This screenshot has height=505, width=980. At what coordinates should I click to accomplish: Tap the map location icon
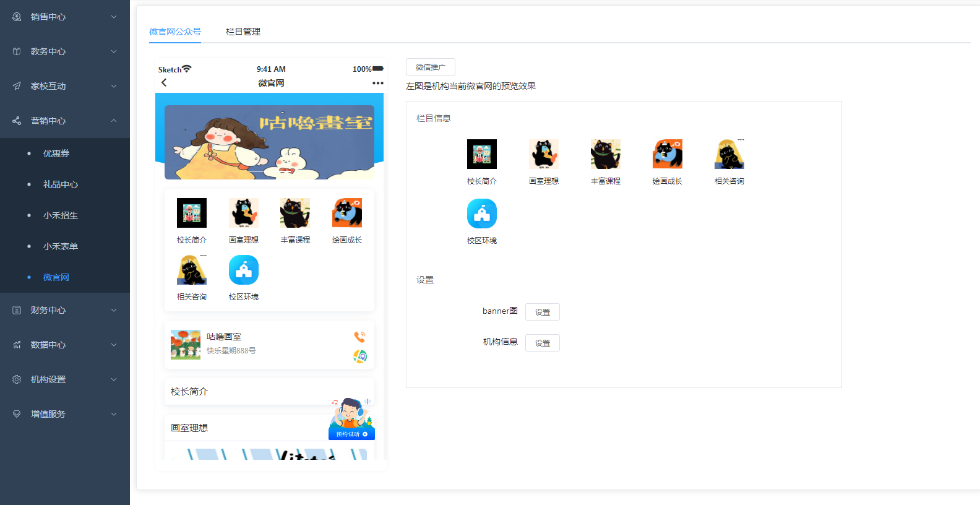[360, 356]
